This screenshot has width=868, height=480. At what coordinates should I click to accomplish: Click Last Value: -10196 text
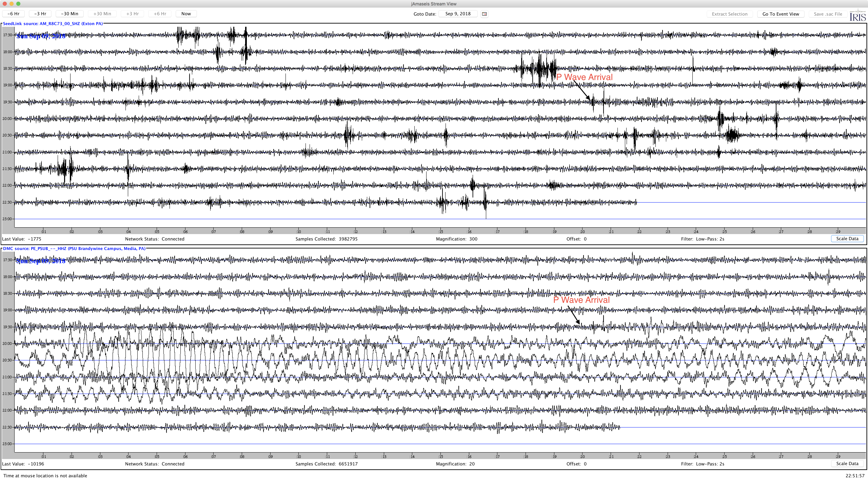click(23, 464)
